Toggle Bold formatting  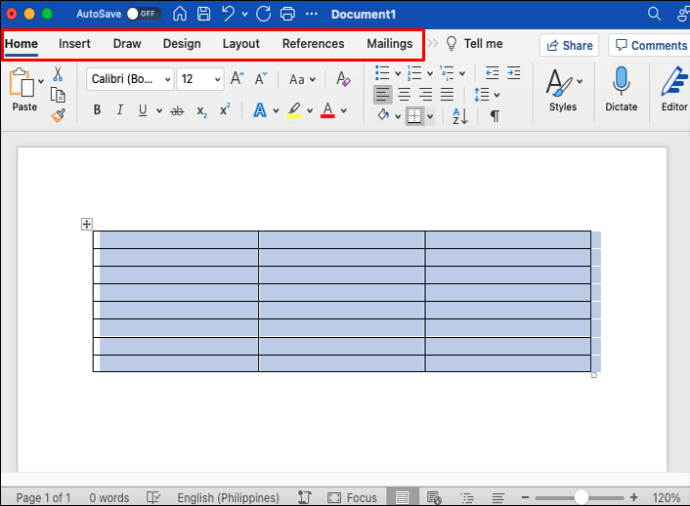[97, 111]
